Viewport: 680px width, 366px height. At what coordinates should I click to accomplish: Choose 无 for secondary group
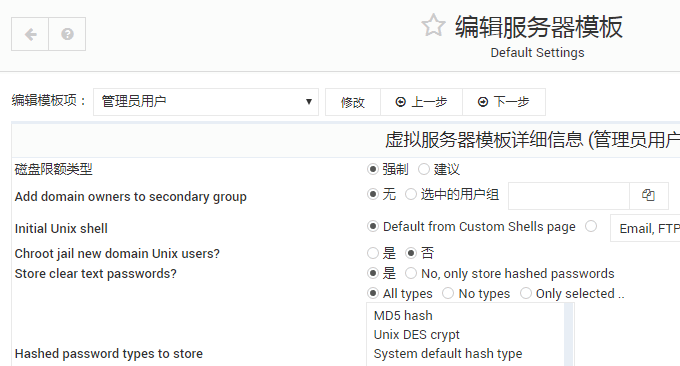[x=373, y=194]
